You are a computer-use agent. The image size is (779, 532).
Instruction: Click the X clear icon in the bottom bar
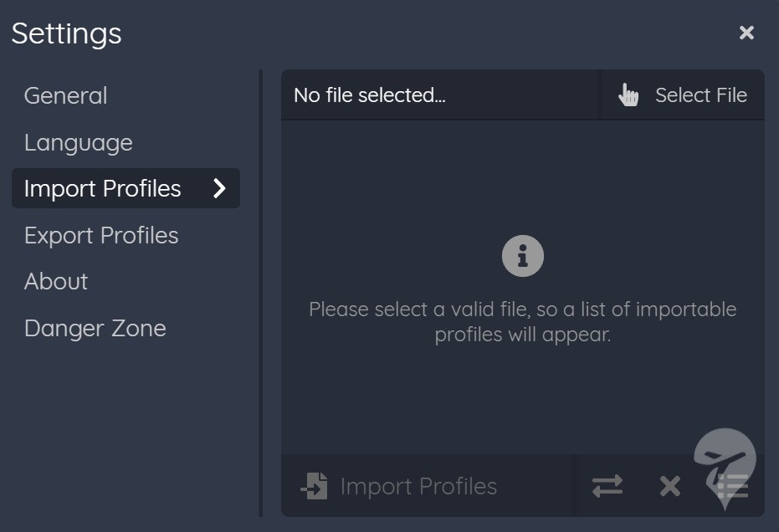(669, 486)
